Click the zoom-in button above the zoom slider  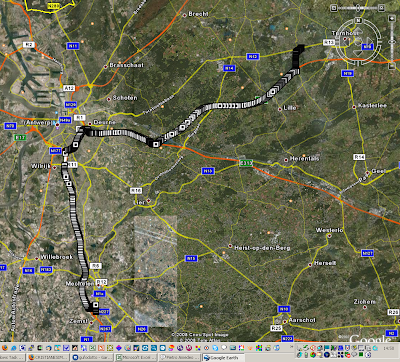pos(392,18)
